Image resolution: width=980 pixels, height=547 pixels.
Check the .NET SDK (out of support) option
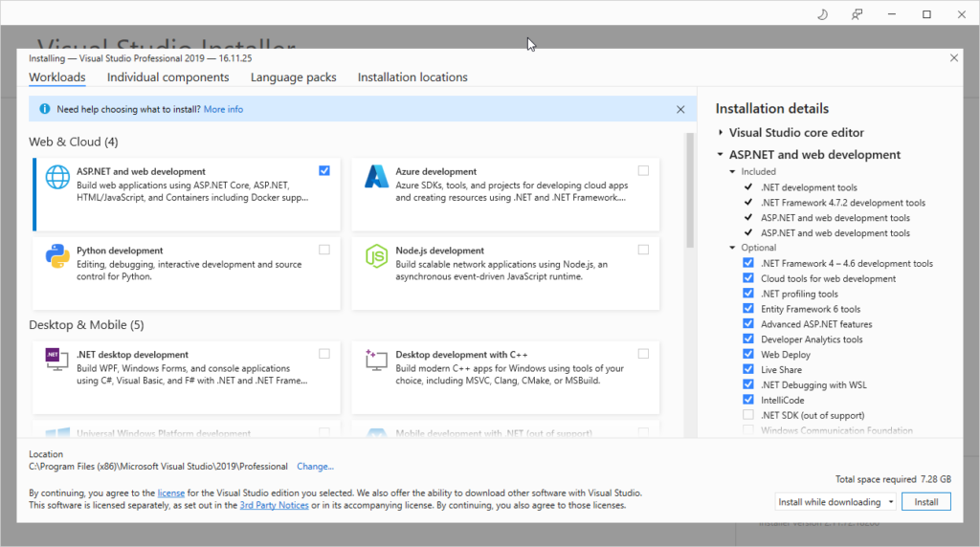click(x=748, y=415)
